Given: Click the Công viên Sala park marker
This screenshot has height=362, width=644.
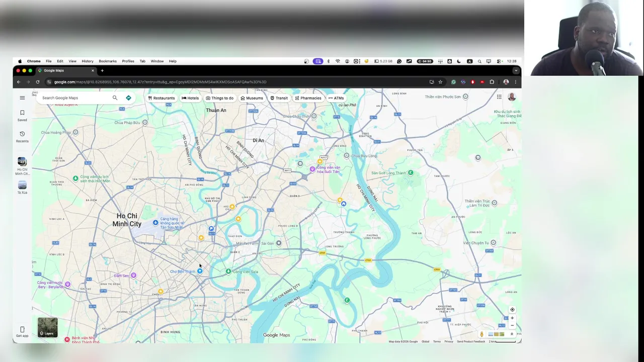Looking at the screenshot, I should point(228,271).
